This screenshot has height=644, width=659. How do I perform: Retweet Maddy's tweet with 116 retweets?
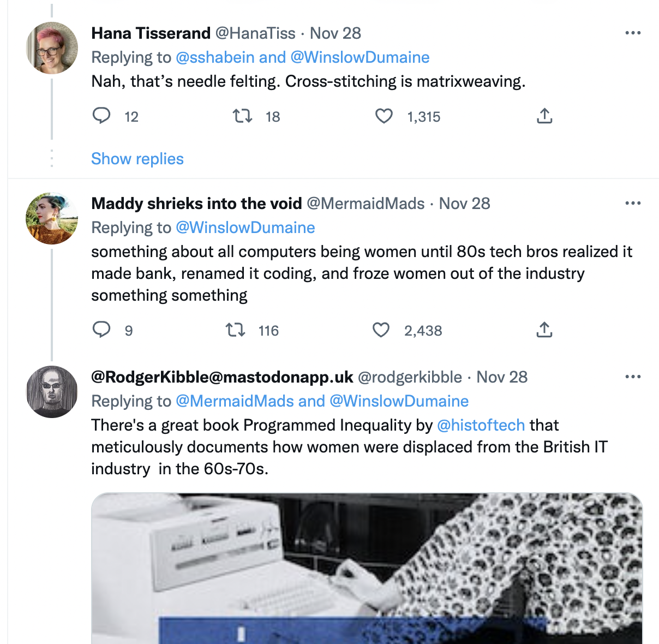point(236,330)
